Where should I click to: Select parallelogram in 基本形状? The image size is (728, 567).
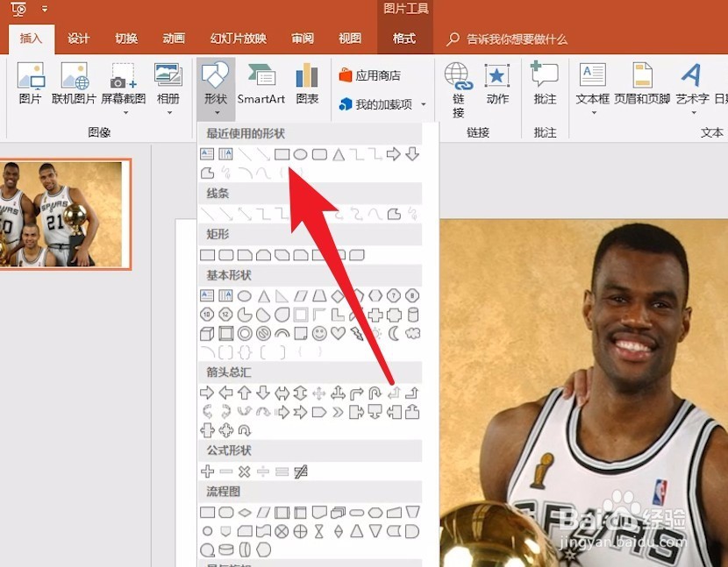[x=301, y=296]
